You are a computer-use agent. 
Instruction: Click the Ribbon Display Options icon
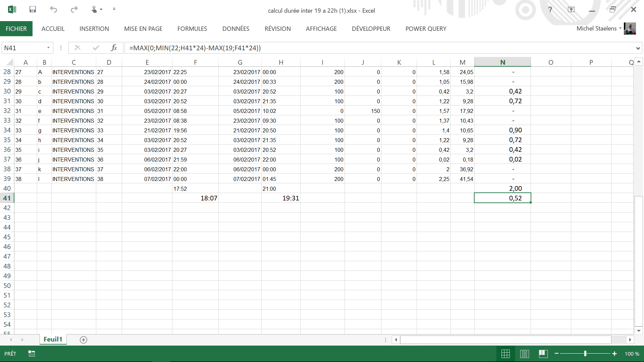coord(571,9)
